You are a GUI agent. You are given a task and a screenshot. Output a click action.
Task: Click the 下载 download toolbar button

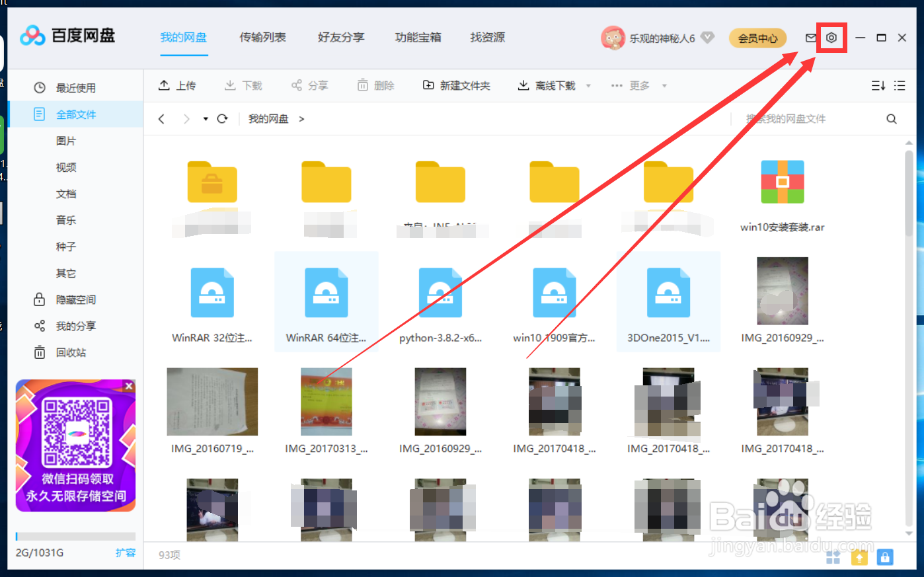click(x=243, y=85)
